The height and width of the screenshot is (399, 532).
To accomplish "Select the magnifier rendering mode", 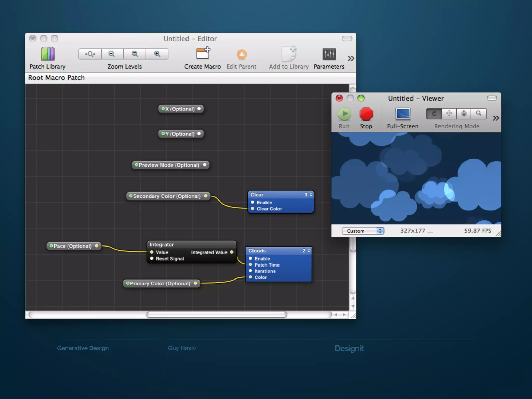I will 479,114.
